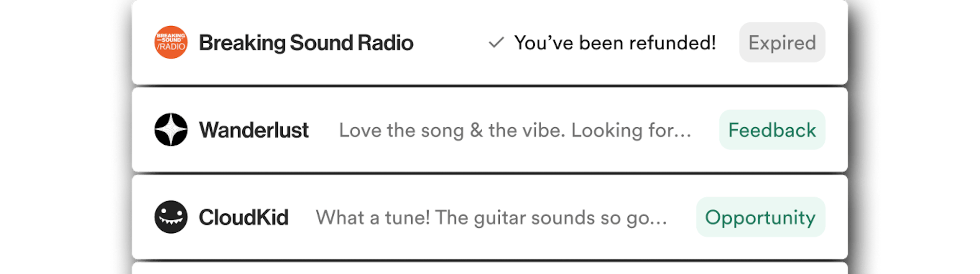Click the "/RADIO" text inside orange logo
Image resolution: width=980 pixels, height=274 pixels.
coord(171,47)
